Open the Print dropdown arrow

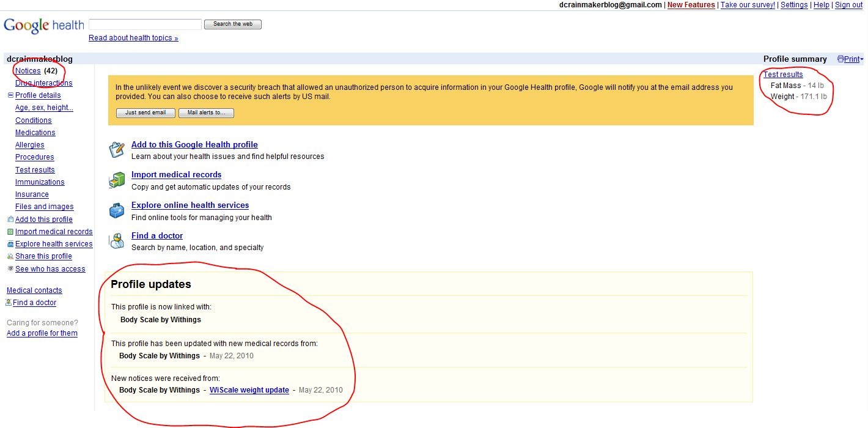tap(862, 60)
